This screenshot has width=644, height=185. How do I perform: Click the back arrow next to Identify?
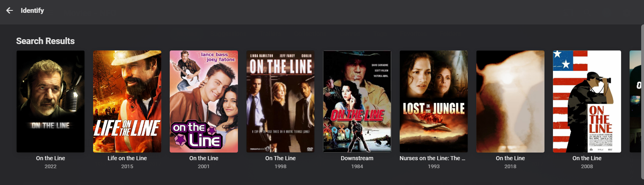tap(10, 10)
